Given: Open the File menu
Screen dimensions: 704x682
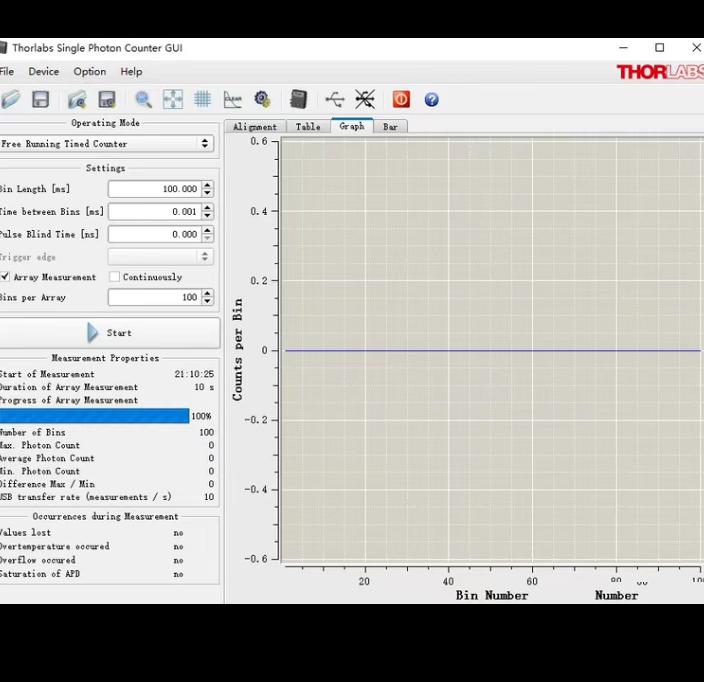Looking at the screenshot, I should click(7, 71).
